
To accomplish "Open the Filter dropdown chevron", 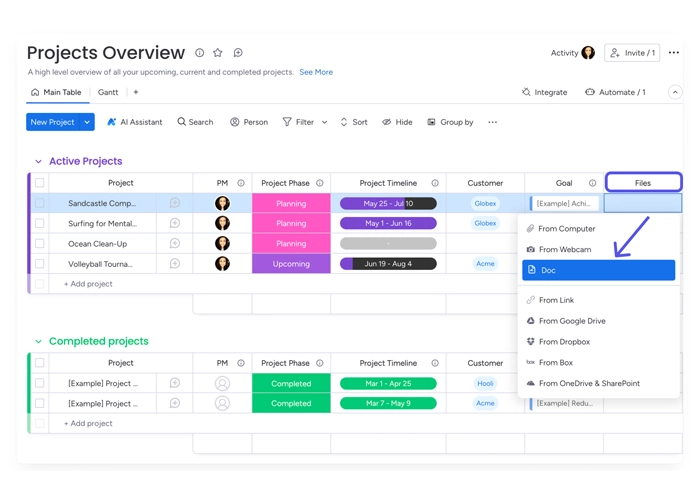I will coord(325,122).
